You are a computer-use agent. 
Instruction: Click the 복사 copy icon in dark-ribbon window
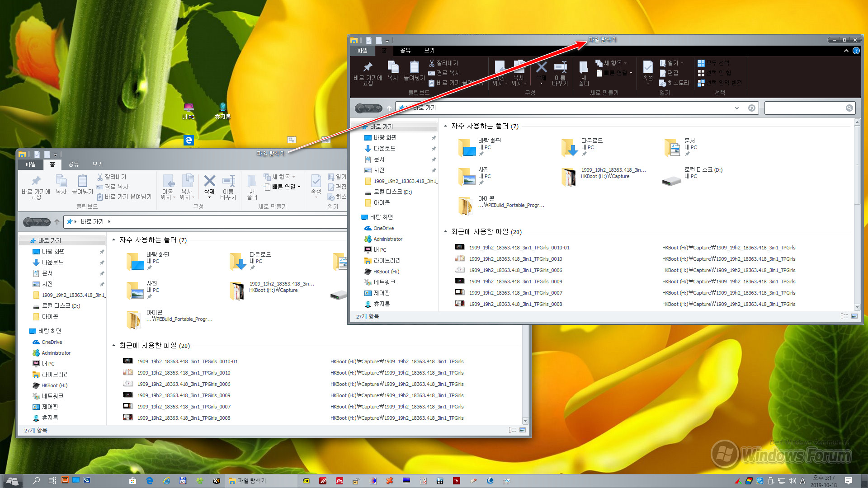click(393, 71)
